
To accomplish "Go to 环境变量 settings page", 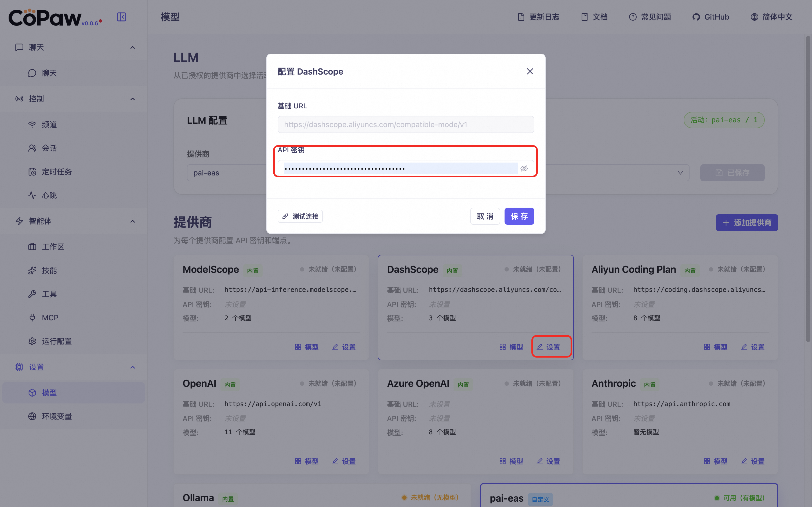I will [56, 416].
